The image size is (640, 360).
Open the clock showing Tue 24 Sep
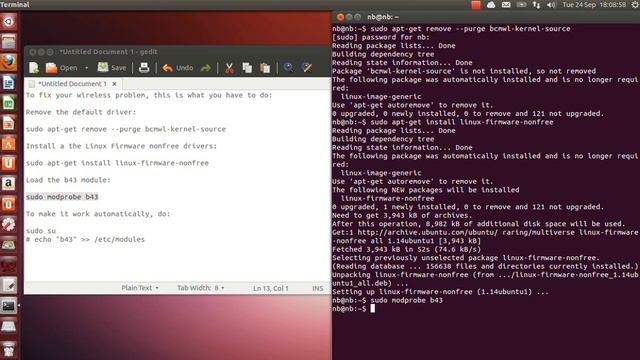[594, 5]
